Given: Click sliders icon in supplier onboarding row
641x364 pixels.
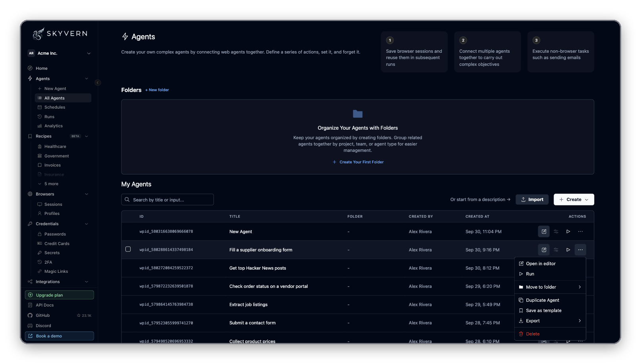Looking at the screenshot, I should coord(556,250).
